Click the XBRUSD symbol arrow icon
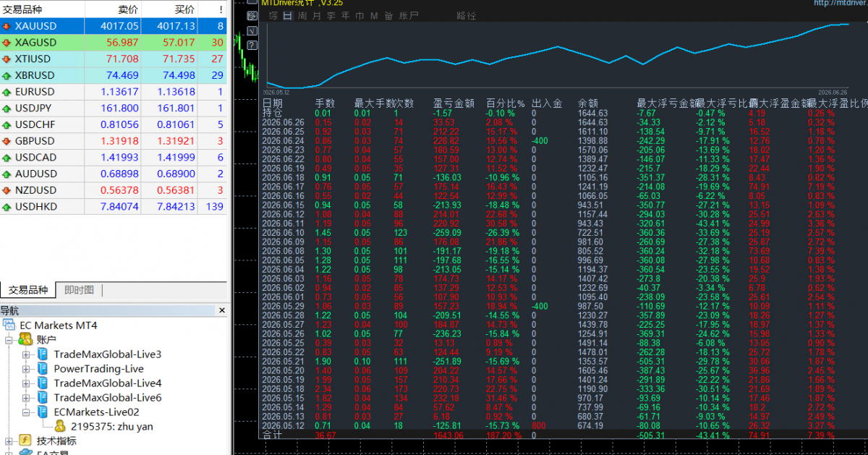This screenshot has height=455, width=868. pyautogui.click(x=7, y=75)
